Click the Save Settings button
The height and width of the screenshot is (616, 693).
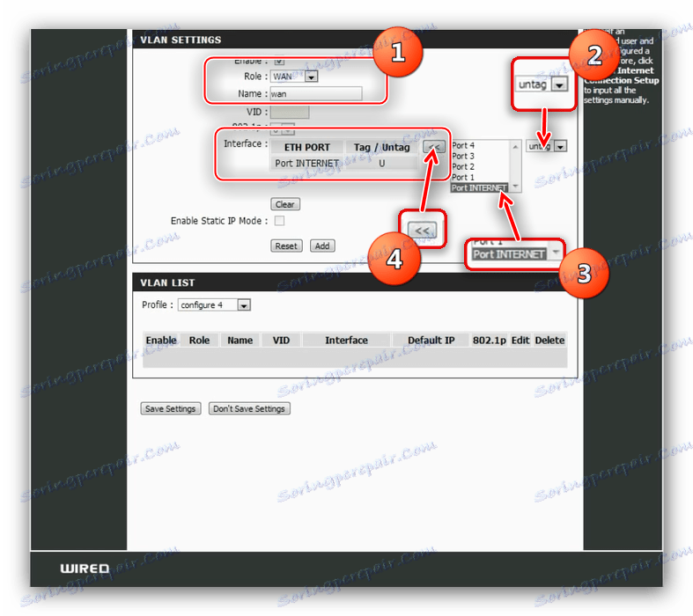point(170,408)
